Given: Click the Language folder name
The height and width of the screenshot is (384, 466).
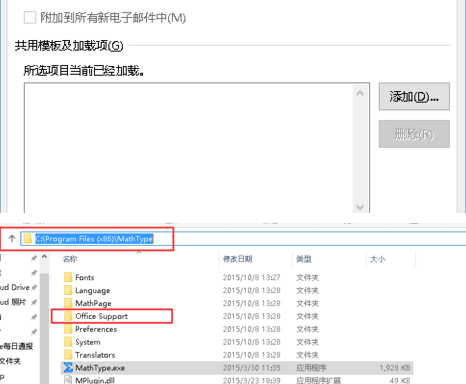Looking at the screenshot, I should [93, 291].
